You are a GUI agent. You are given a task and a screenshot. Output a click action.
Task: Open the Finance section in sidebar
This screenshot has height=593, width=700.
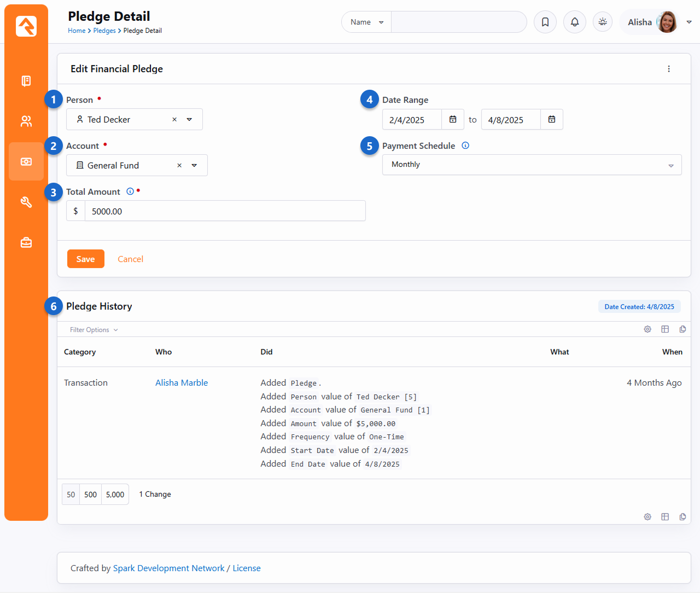point(26,162)
